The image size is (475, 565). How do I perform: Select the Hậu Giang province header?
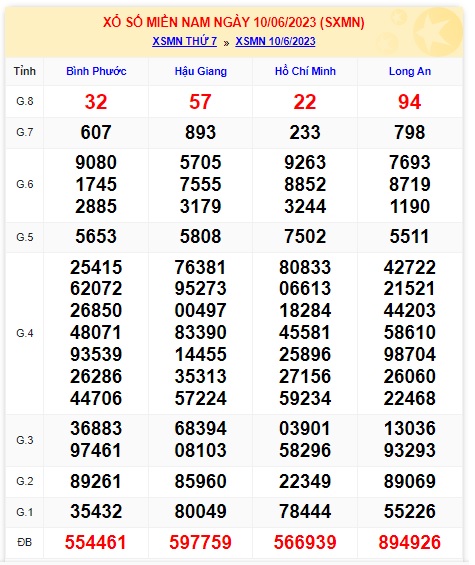(201, 71)
